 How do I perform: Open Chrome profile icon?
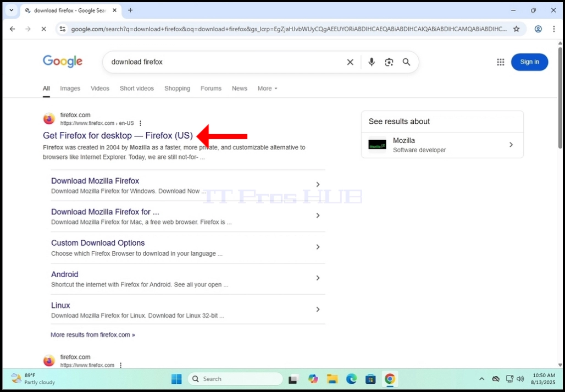538,29
